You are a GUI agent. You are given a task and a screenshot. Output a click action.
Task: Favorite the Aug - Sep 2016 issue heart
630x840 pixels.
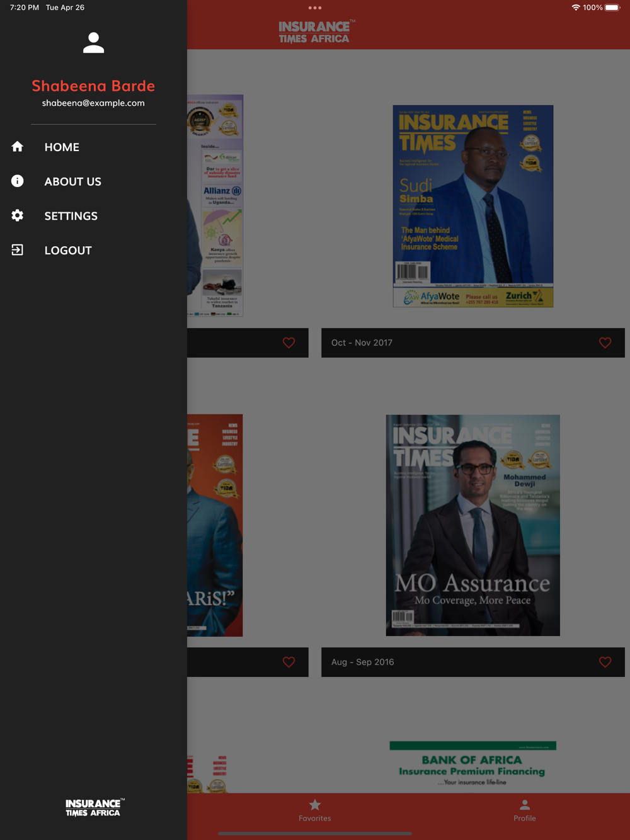coord(605,662)
